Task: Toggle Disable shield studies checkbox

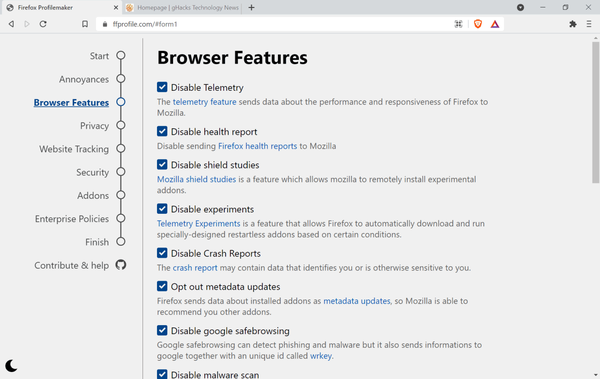Action: [x=162, y=165]
